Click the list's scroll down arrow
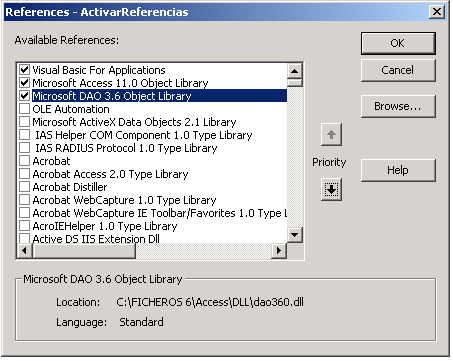This screenshot has height=361, width=453. 295,235
